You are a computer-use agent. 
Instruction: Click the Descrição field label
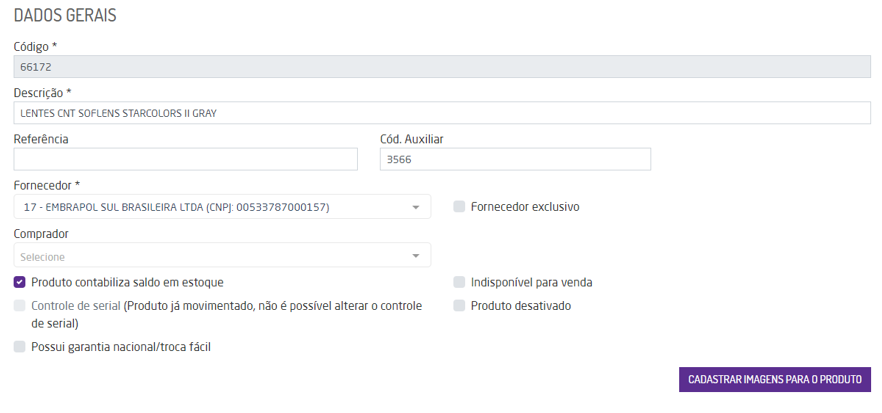42,92
